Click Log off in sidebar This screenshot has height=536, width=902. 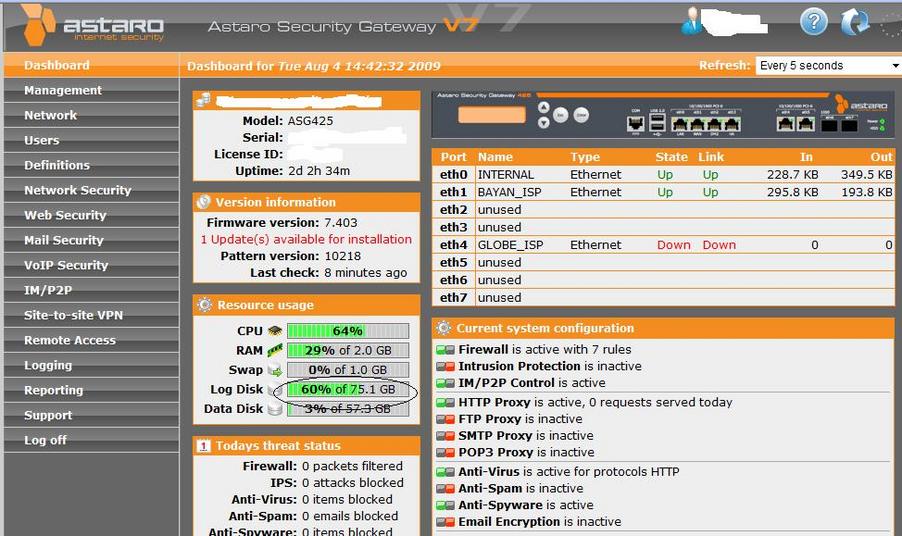[x=91, y=441]
